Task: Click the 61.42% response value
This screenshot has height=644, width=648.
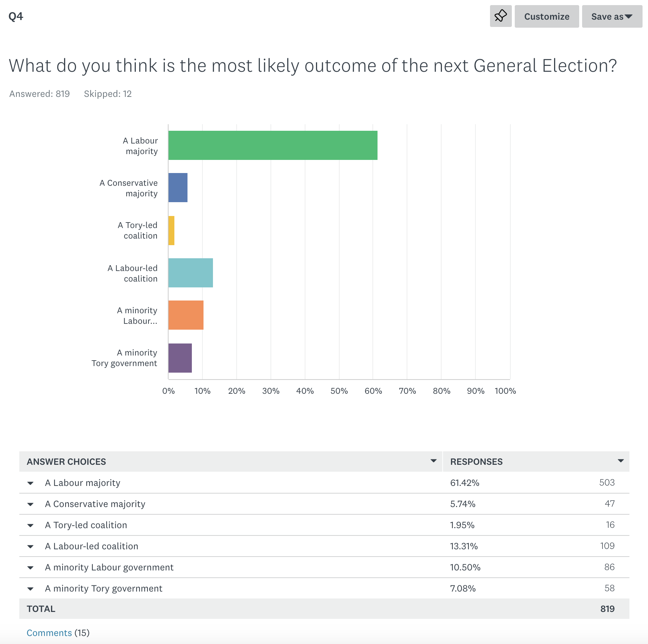Action: (465, 483)
